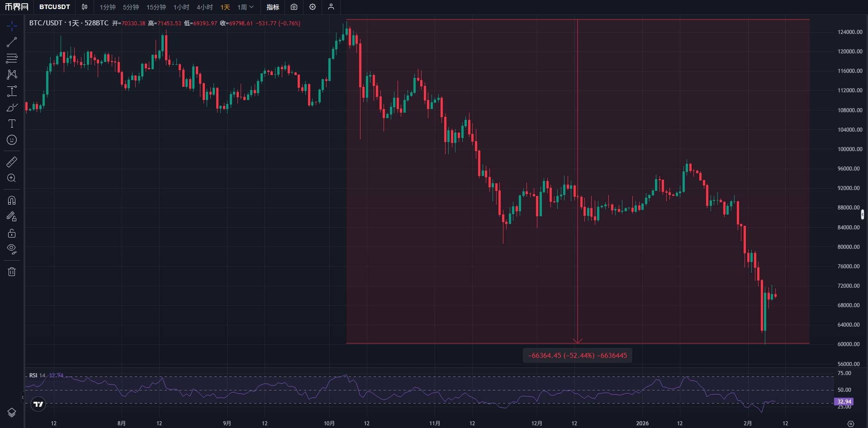
Task: Click the opening price value 70330.38
Action: tap(133, 24)
